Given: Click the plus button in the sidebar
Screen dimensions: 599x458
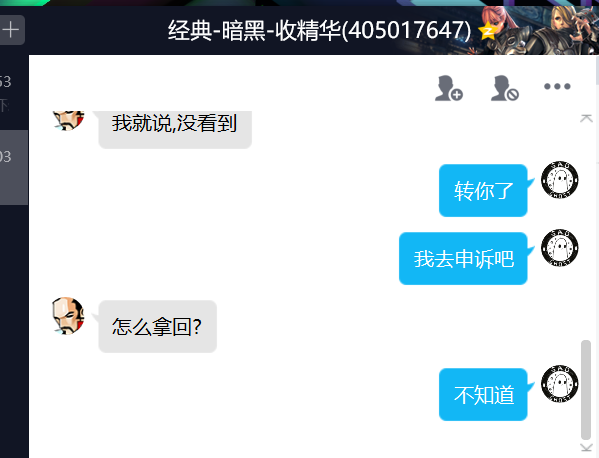Looking at the screenshot, I should 11,30.
